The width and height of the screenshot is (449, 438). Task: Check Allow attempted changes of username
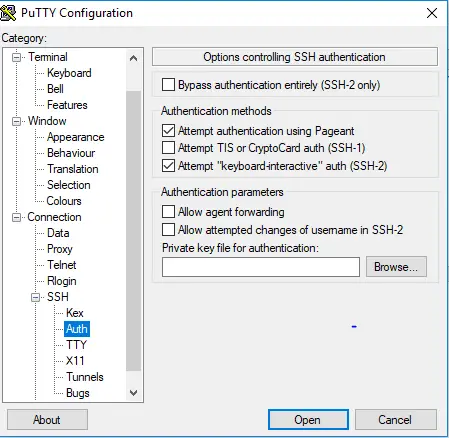[x=168, y=230]
